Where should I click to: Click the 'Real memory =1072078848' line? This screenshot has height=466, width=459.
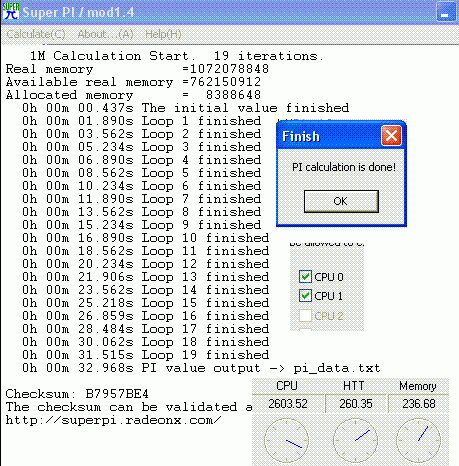[x=137, y=69]
